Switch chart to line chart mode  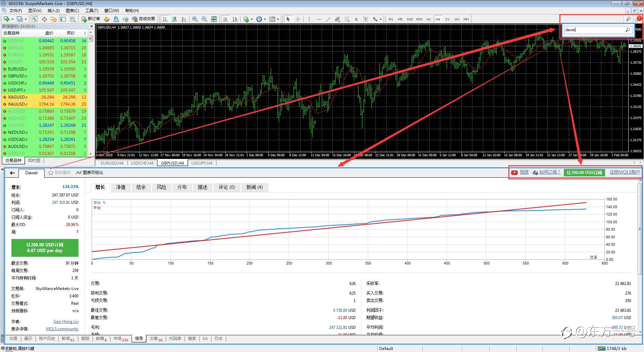point(184,19)
